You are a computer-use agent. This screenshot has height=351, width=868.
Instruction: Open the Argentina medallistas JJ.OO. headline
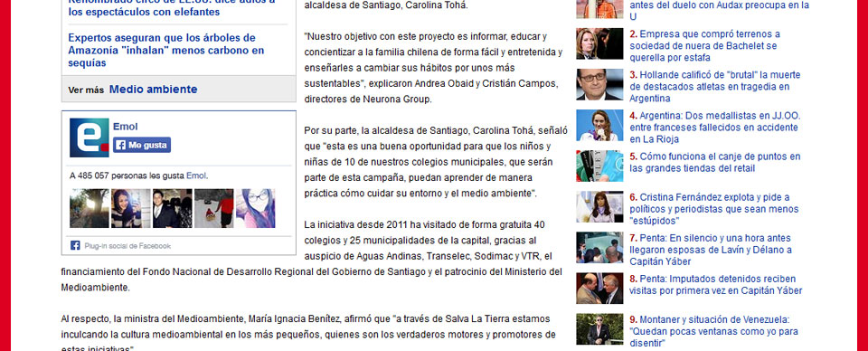[x=714, y=128]
